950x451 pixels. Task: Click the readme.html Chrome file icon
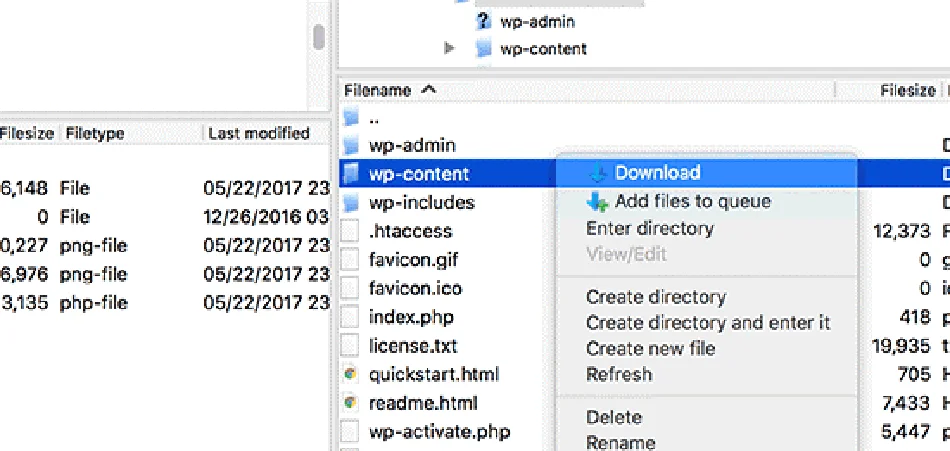[350, 404]
